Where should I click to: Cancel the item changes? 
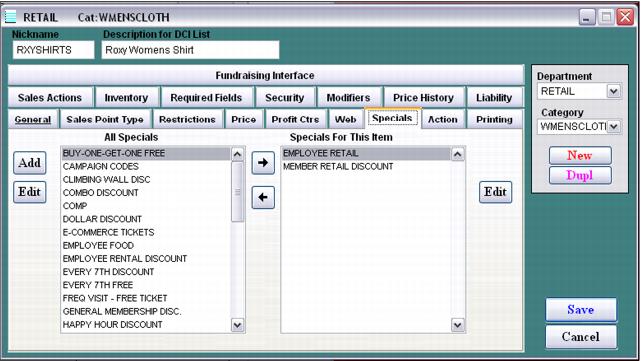tap(581, 337)
